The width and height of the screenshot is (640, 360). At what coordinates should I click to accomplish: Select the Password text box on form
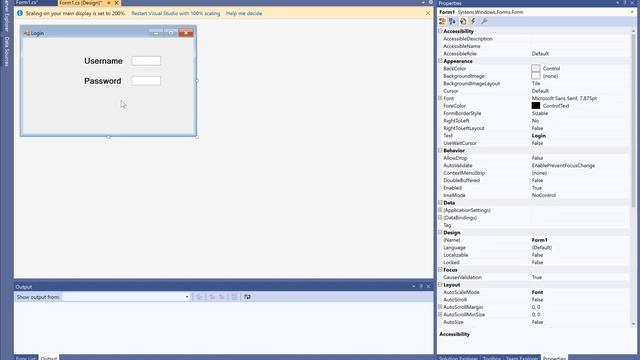click(146, 81)
